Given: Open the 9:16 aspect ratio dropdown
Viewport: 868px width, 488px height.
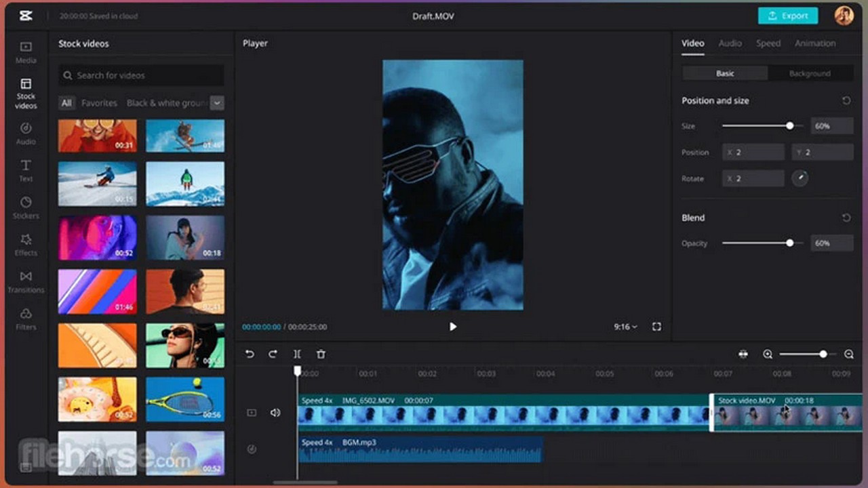Looking at the screenshot, I should pyautogui.click(x=625, y=327).
